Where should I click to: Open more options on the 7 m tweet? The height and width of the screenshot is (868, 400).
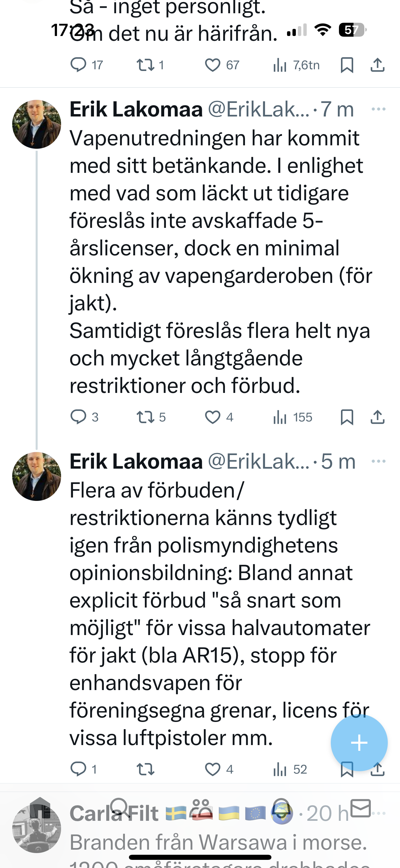[x=378, y=109]
